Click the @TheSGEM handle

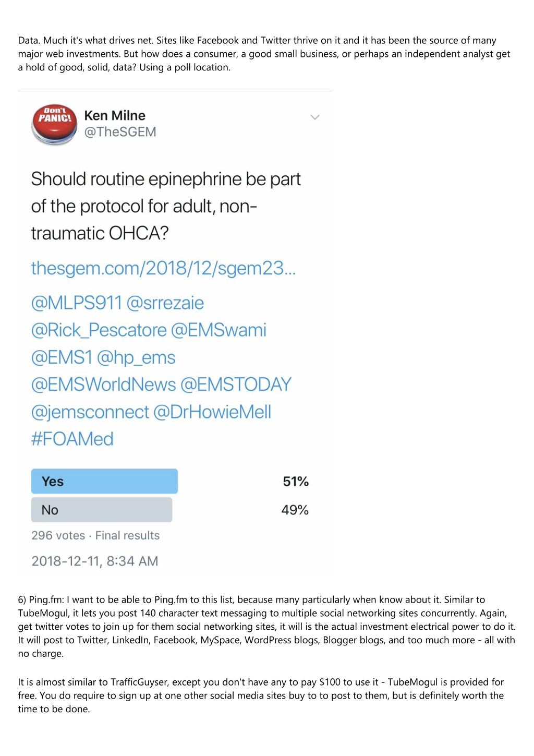point(120,132)
